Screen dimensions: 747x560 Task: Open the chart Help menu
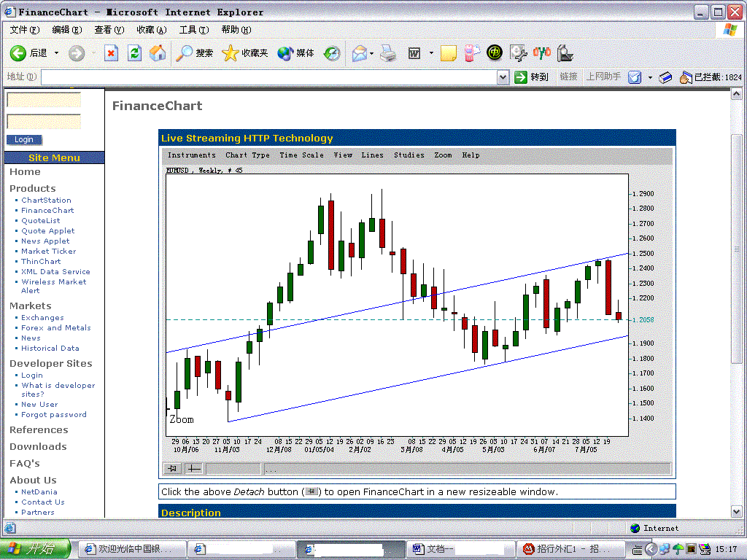pos(471,155)
